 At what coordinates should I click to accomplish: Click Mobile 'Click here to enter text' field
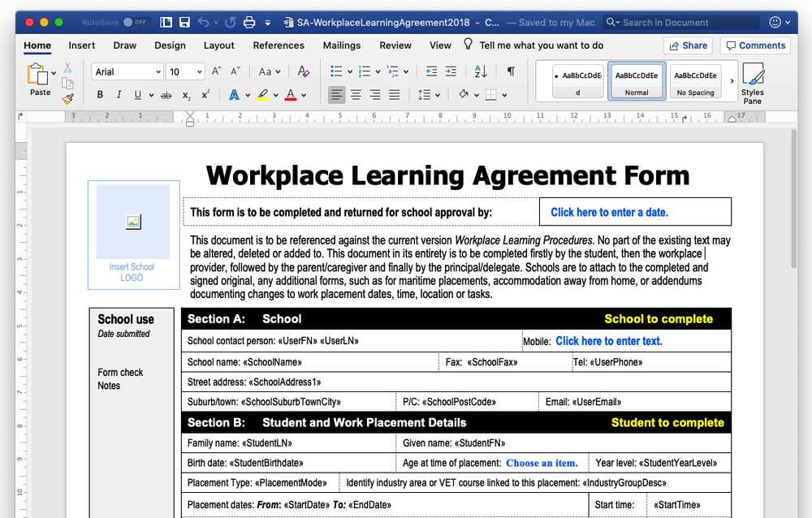tap(609, 341)
